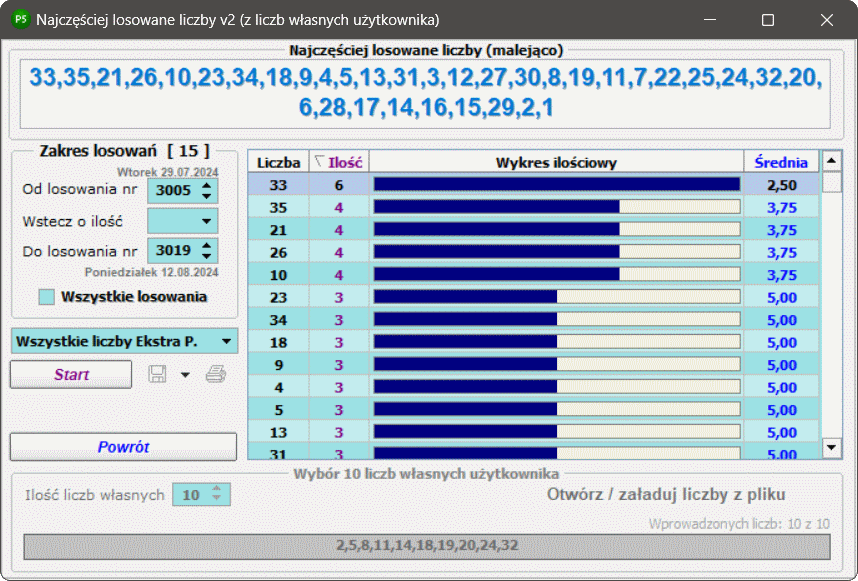The height and width of the screenshot is (581, 858).
Task: Click the Start button
Action: coord(71,375)
